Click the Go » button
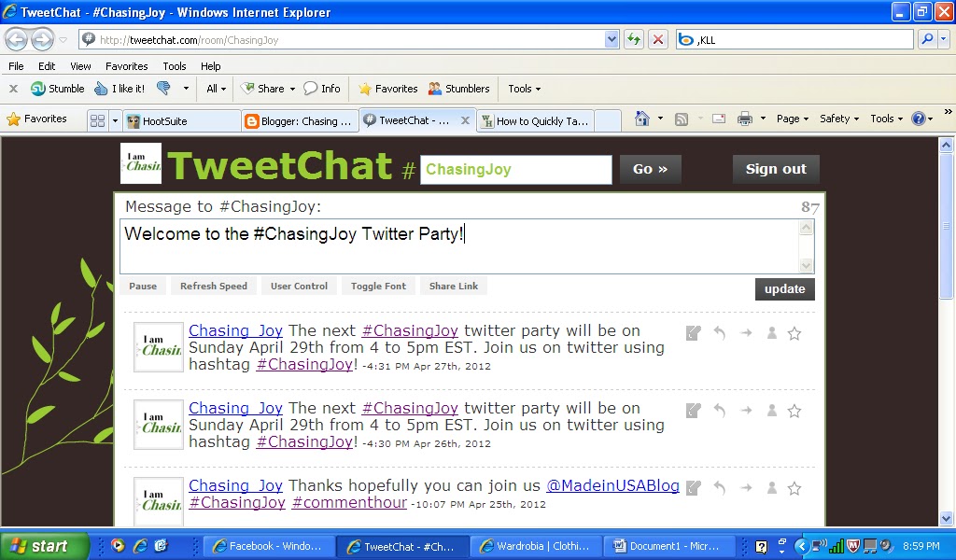Screen dimensions: 956x560 [650, 169]
